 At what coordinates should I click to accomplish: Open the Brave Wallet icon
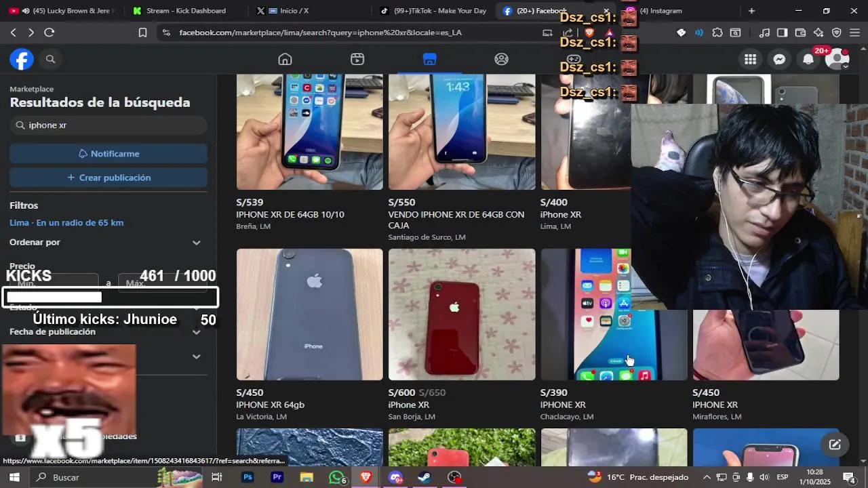[x=800, y=32]
